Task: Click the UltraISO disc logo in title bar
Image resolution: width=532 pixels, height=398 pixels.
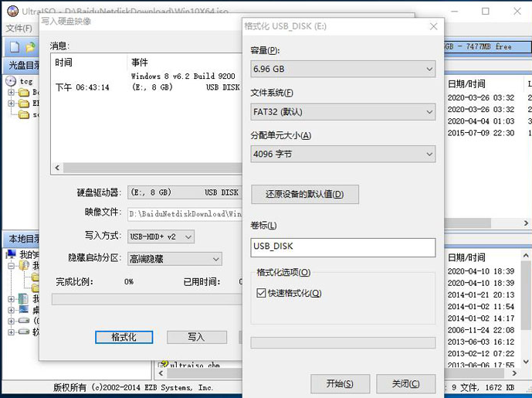Action: [12, 12]
